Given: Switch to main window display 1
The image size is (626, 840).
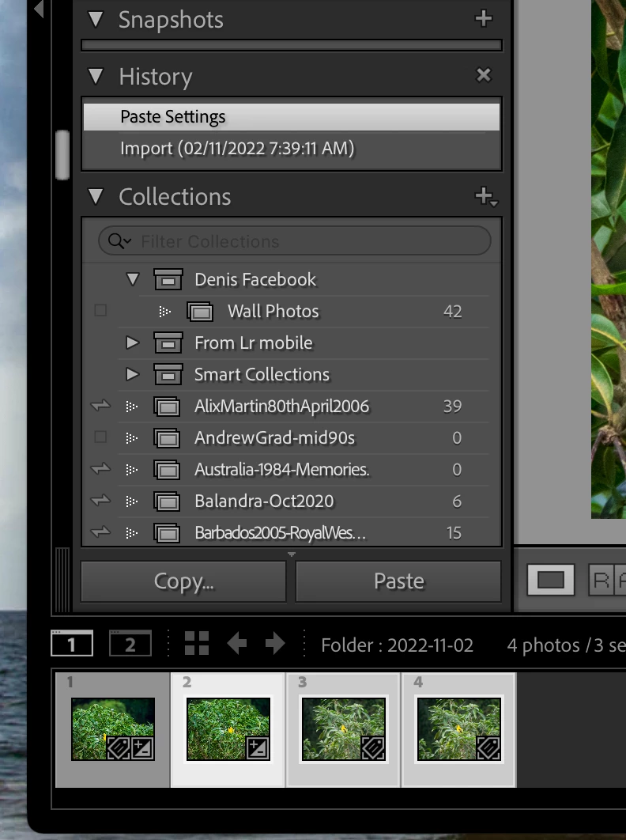Looking at the screenshot, I should 72,643.
